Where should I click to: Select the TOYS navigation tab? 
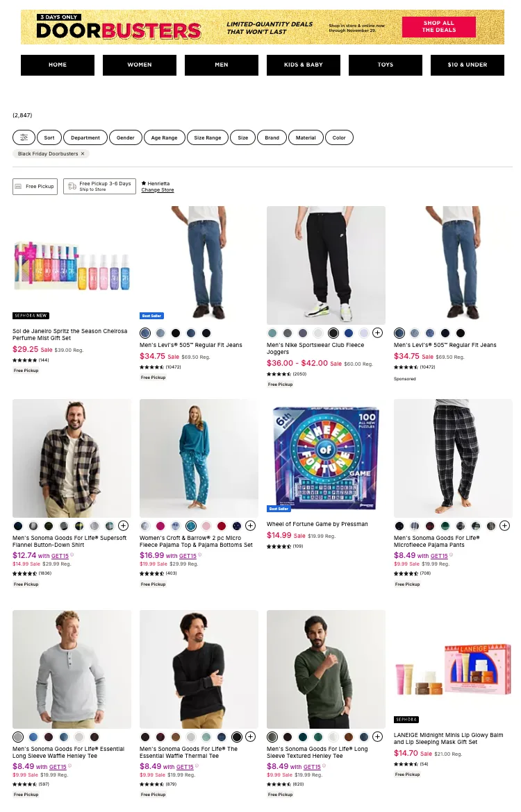pyautogui.click(x=385, y=65)
